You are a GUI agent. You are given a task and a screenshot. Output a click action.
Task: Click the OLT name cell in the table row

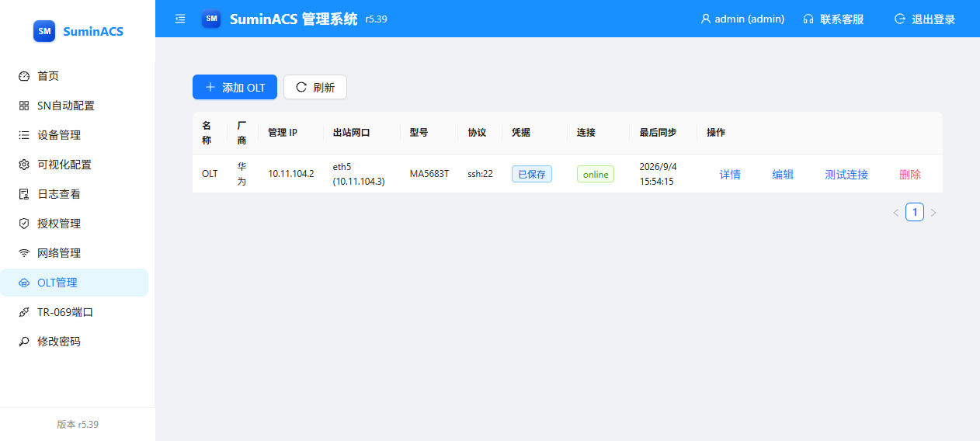[x=210, y=174]
